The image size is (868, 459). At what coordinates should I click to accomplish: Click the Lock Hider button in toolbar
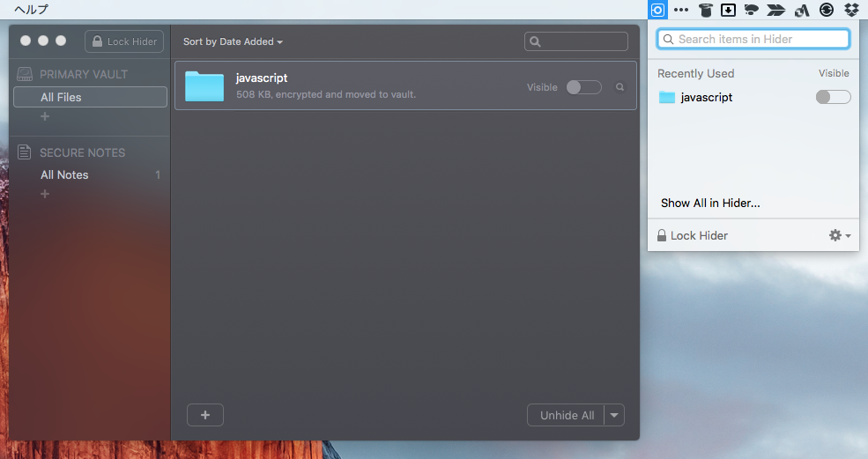pyautogui.click(x=124, y=41)
